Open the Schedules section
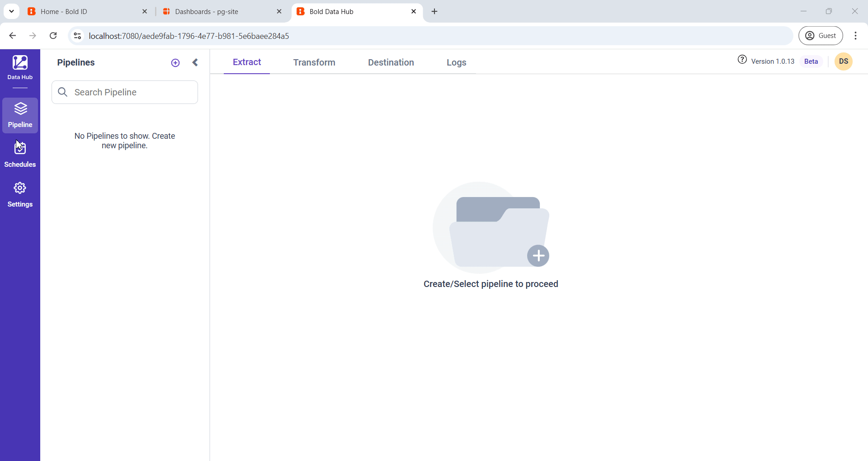 20,155
